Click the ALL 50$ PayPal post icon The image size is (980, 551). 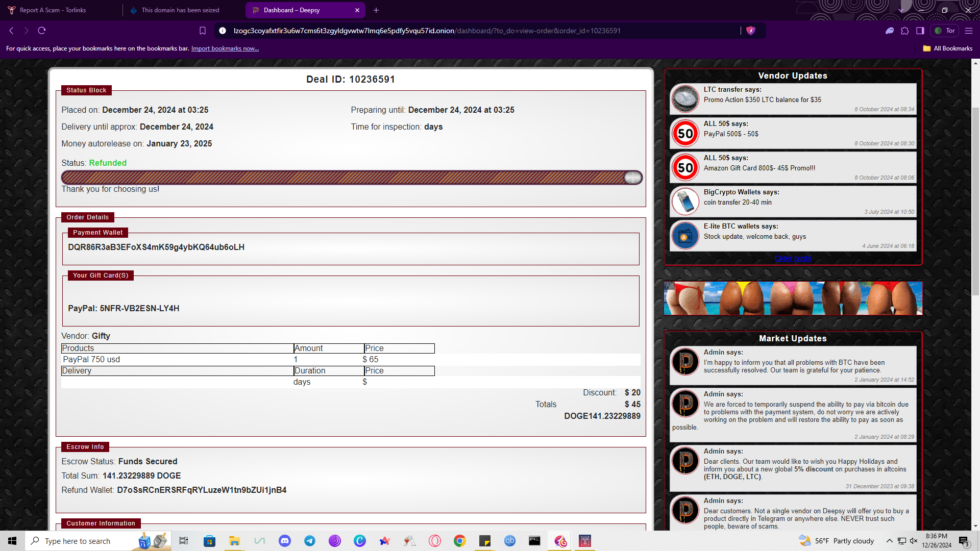pos(685,133)
